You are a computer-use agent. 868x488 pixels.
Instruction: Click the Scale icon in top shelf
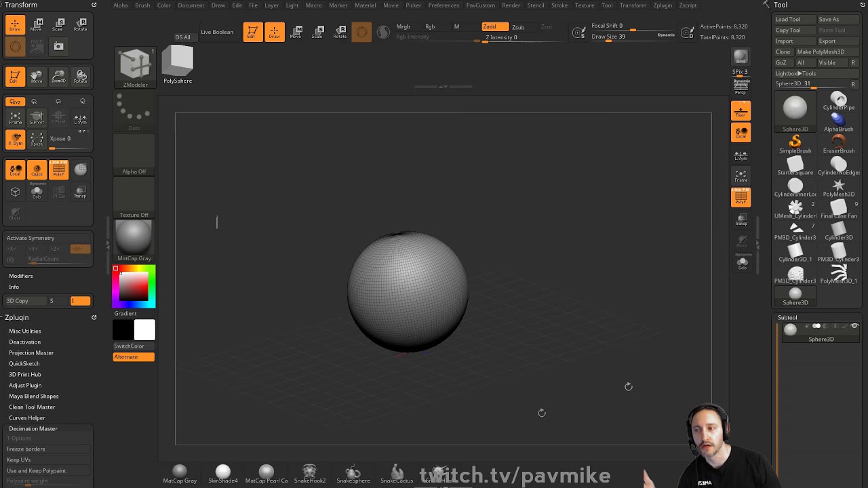[x=317, y=32]
